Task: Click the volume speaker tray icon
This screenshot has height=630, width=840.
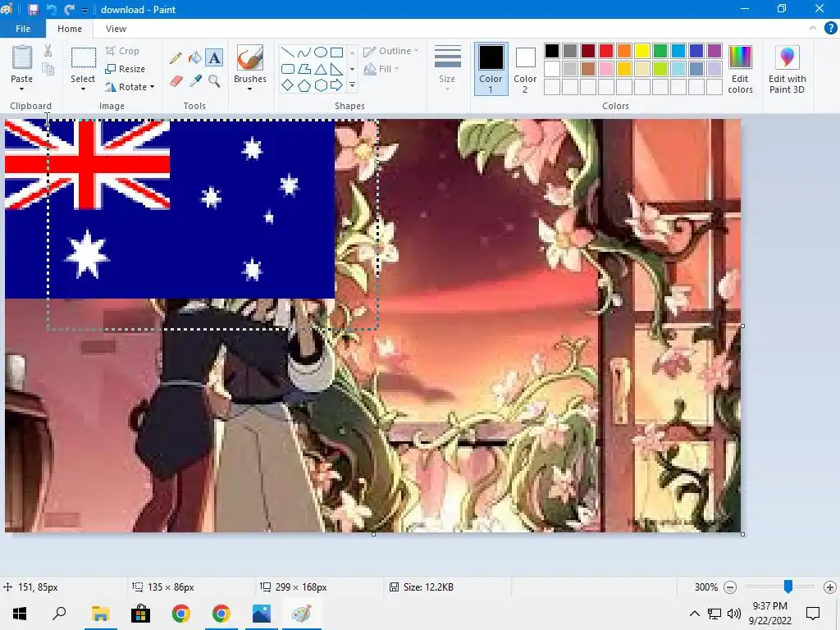Action: point(734,614)
